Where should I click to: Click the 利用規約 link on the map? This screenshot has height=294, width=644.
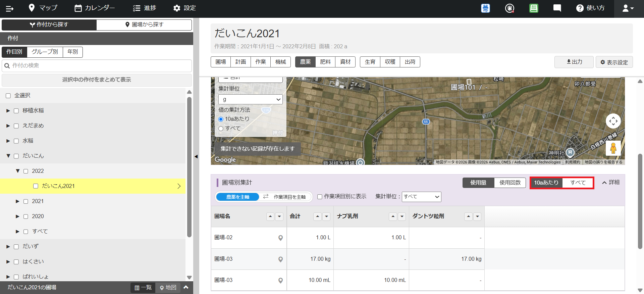point(573,162)
